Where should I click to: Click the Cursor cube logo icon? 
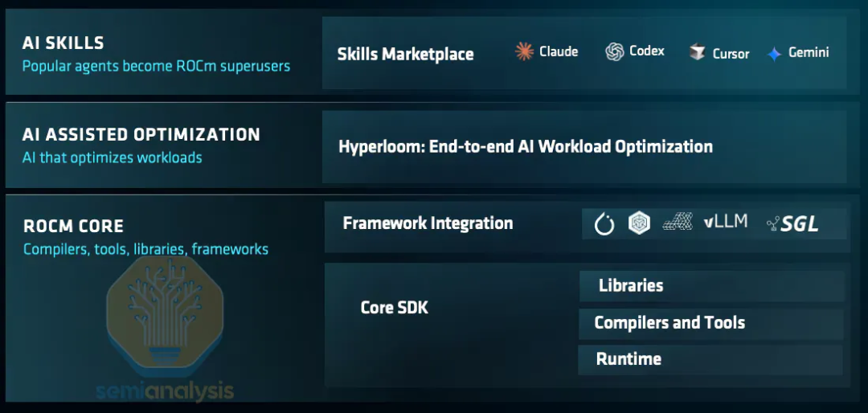697,52
